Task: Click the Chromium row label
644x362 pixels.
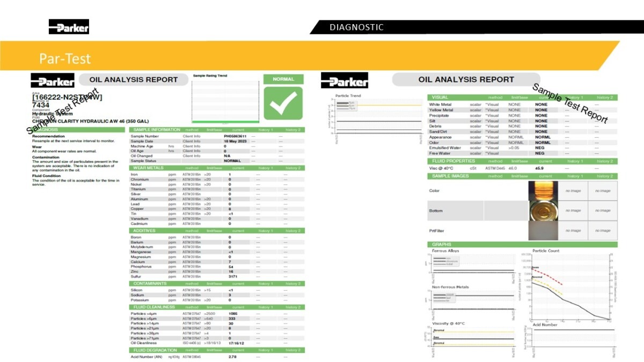Action: click(140, 179)
